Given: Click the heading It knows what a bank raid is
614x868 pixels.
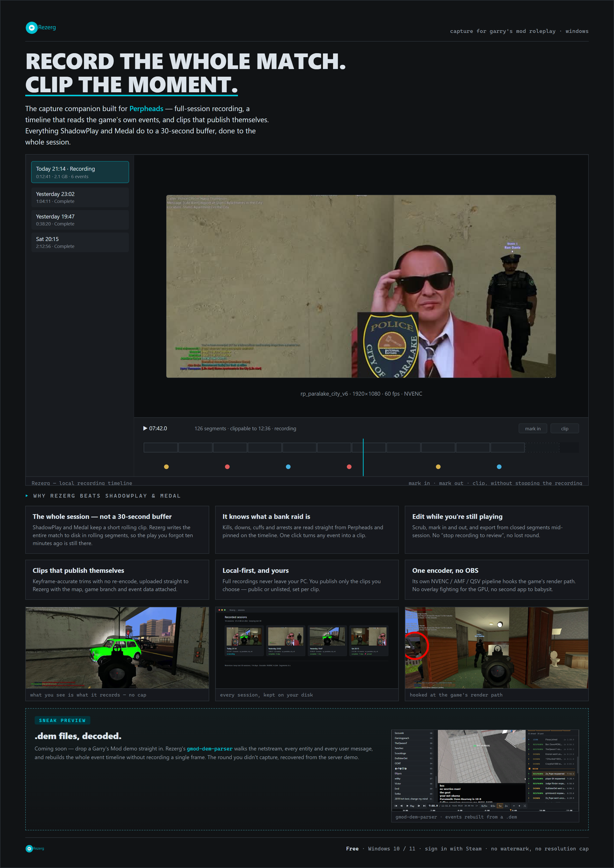Looking at the screenshot, I should click(266, 516).
